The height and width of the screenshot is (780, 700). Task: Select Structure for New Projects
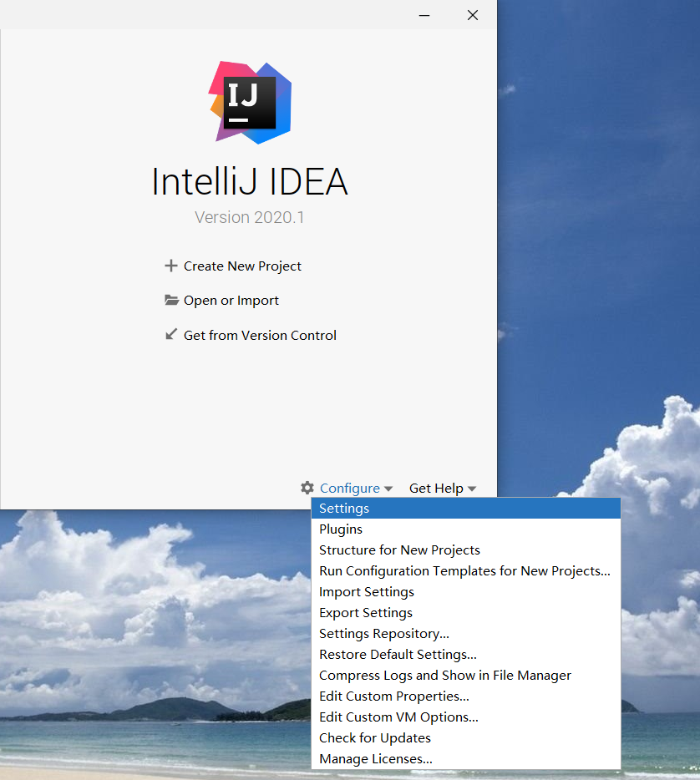point(465,550)
